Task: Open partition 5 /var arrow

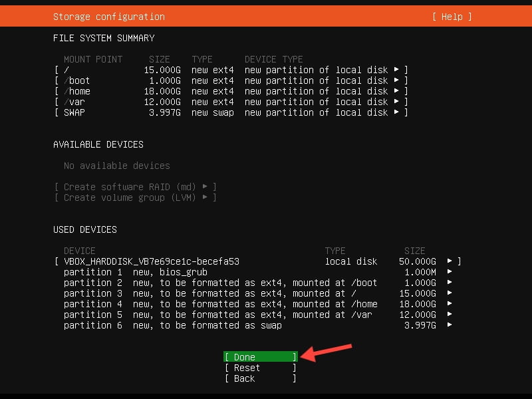Action: tap(450, 315)
